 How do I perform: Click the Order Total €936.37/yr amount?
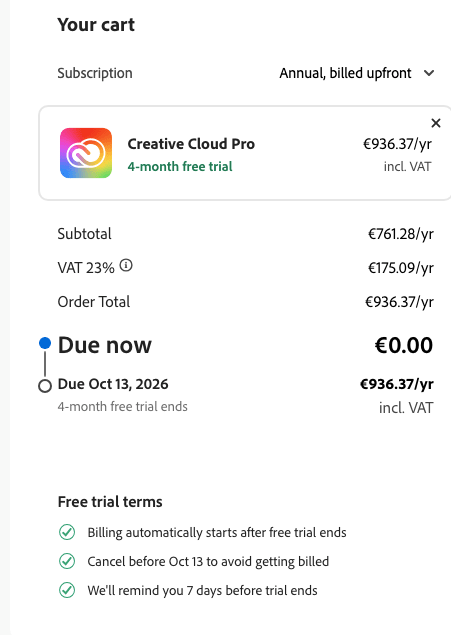pos(399,302)
